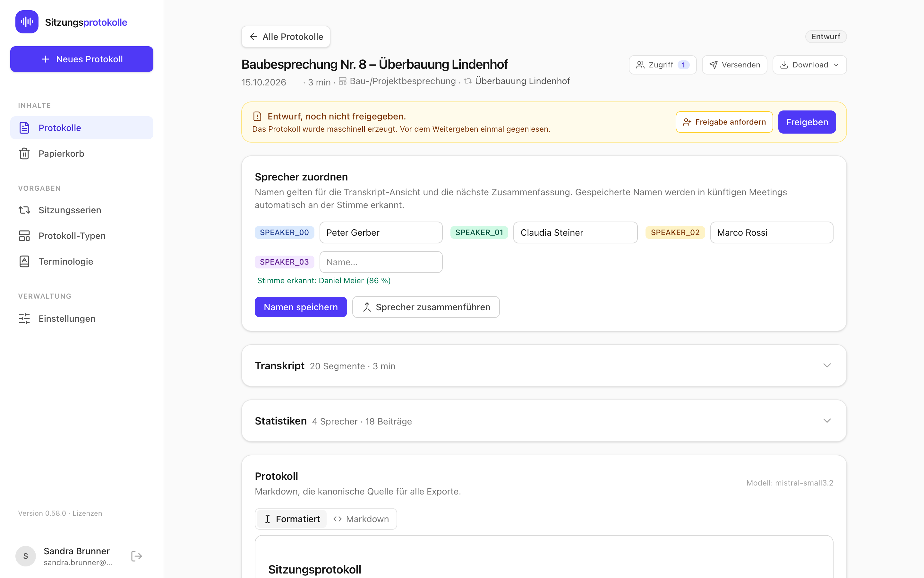924x578 pixels.
Task: Focus the empty SPEAKER_03 name field
Action: pyautogui.click(x=381, y=262)
